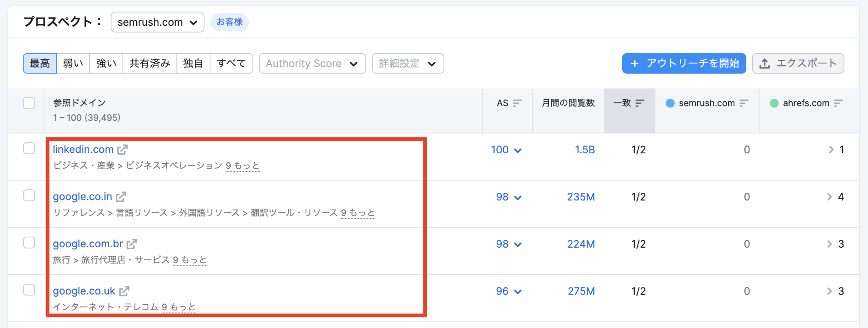This screenshot has height=328, width=868.
Task: Open the google.com.br domain link
Action: point(88,244)
